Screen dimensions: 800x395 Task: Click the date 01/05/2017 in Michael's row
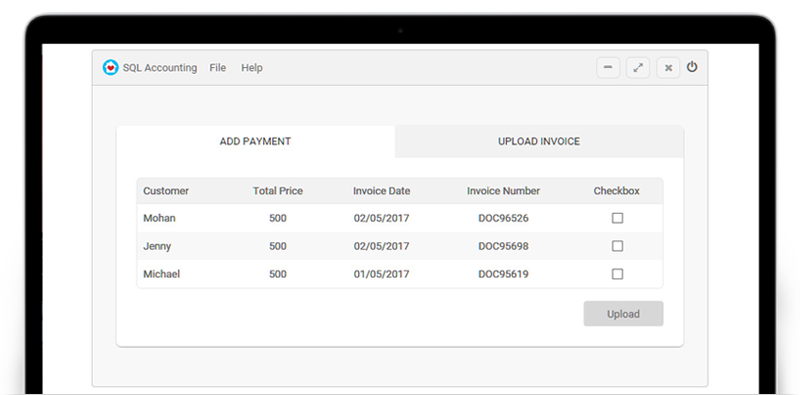click(382, 274)
